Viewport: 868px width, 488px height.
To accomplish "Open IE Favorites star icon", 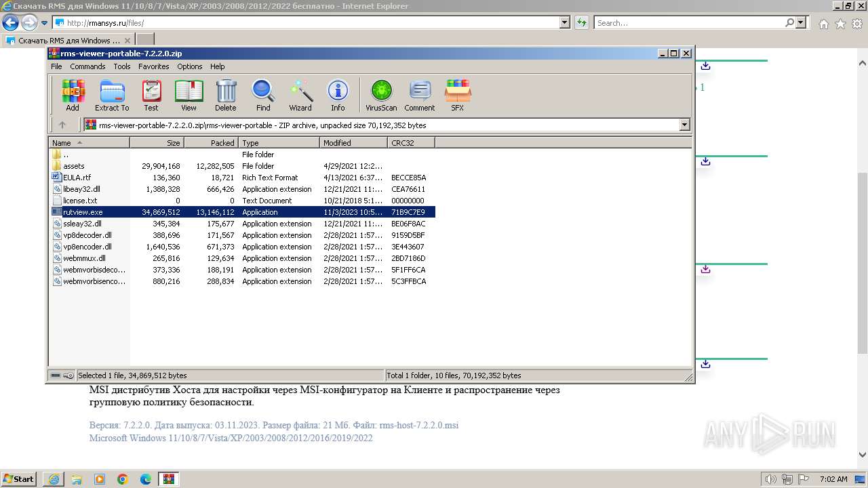I will [x=840, y=24].
